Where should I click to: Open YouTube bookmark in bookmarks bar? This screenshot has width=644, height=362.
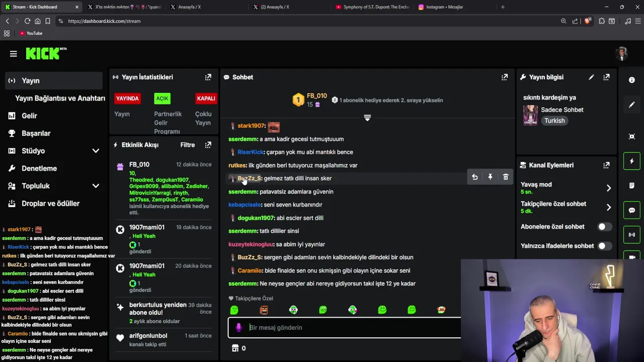31,33
